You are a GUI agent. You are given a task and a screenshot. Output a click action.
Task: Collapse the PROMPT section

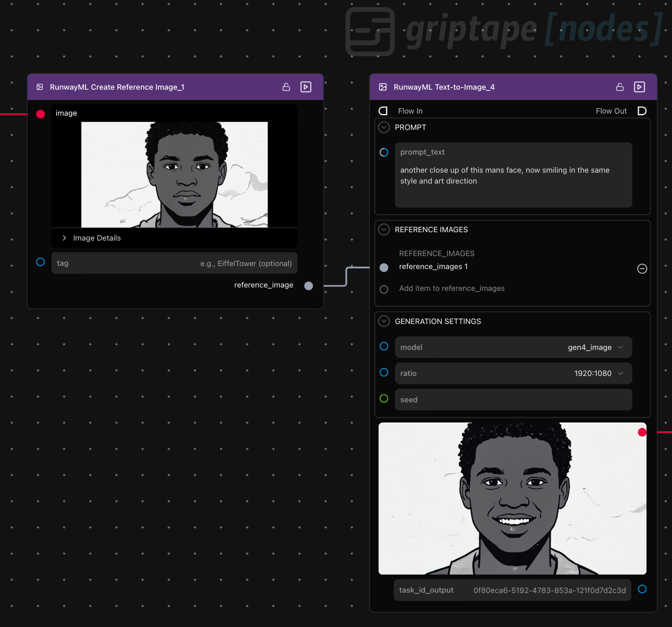click(384, 127)
